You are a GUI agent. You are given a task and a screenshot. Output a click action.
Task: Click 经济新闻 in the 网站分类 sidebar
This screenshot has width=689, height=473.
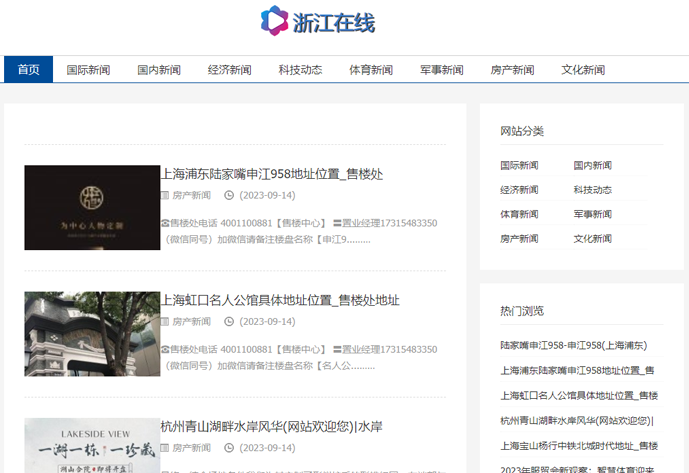[519, 190]
